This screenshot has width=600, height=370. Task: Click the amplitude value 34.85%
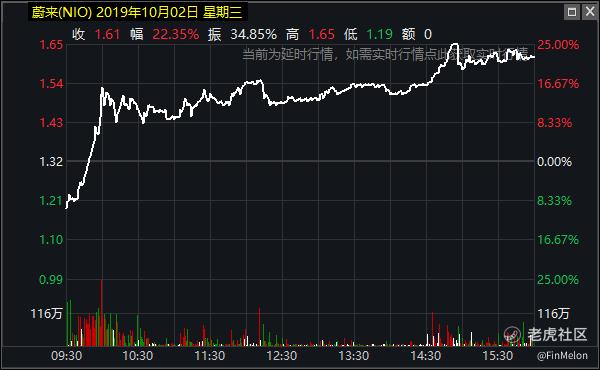(253, 34)
